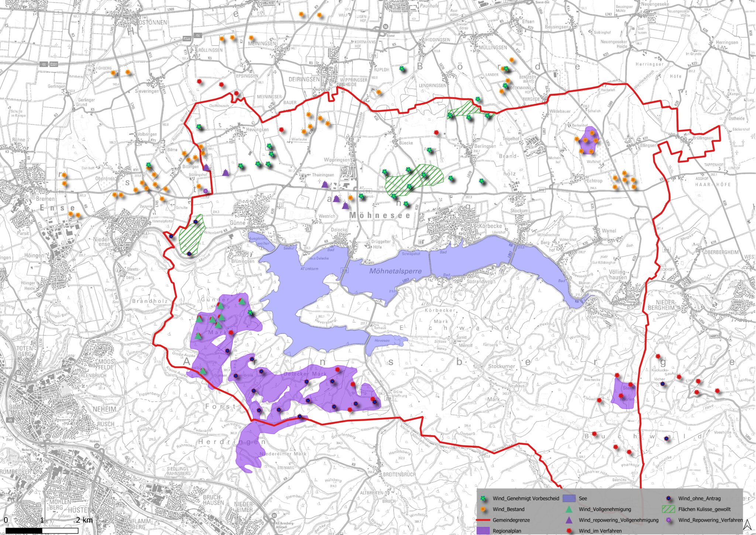Click the Möhnetalsperre lake label
The image size is (756, 535).
click(395, 271)
